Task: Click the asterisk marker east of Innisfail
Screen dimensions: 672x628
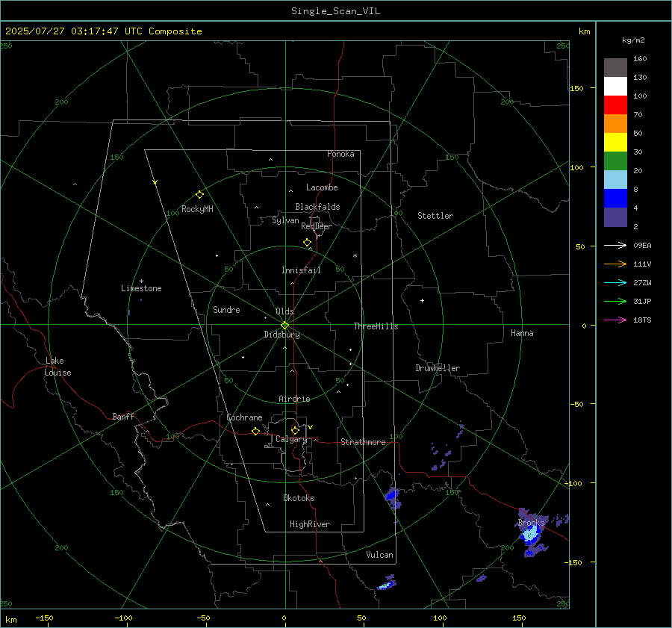Action: point(355,256)
